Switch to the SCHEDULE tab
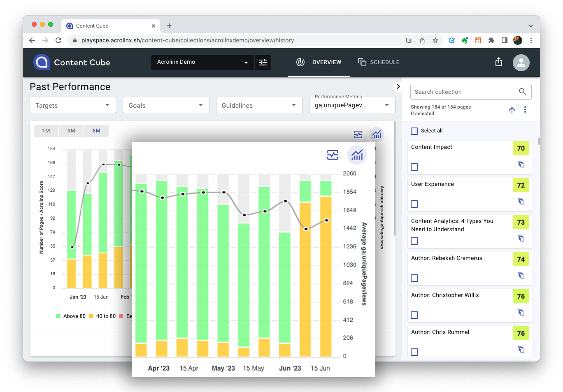This screenshot has width=563, height=392. point(378,62)
